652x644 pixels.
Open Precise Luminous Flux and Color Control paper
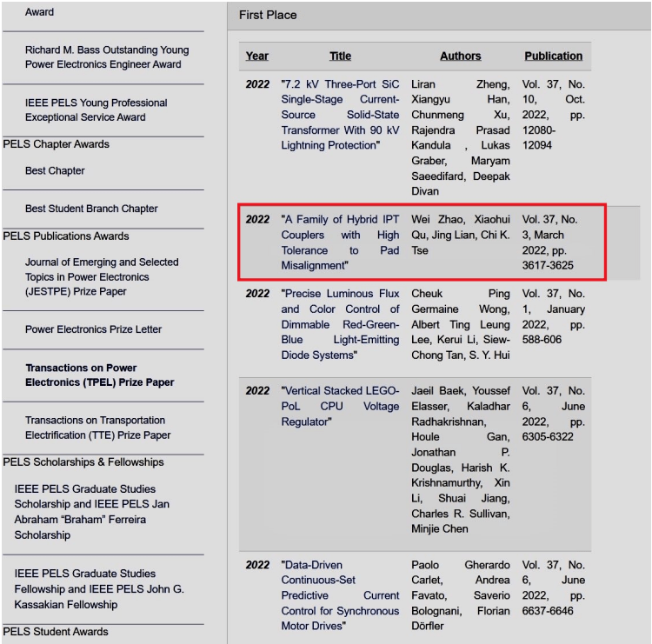click(x=340, y=324)
